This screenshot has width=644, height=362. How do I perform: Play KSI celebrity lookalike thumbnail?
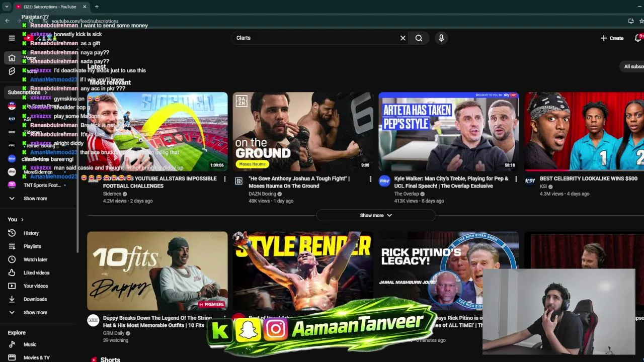584,132
